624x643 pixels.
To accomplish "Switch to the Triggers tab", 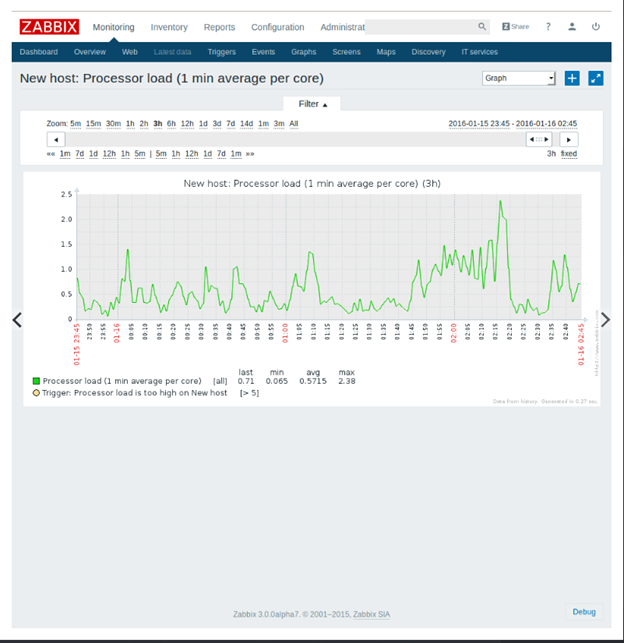I will (222, 51).
